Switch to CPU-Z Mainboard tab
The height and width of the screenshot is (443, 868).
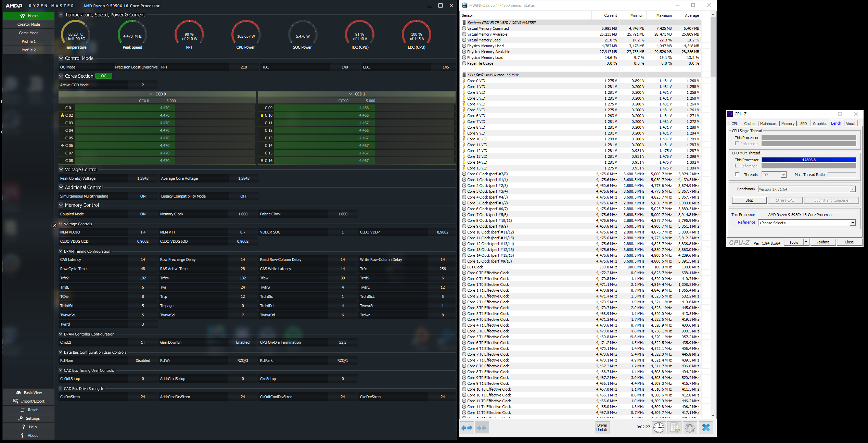[769, 124]
